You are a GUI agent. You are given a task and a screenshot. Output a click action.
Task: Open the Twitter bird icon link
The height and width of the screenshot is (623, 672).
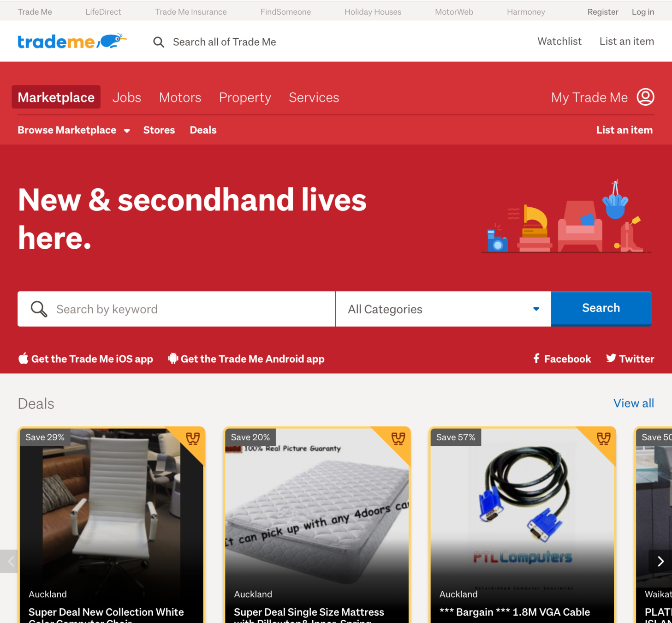click(611, 358)
